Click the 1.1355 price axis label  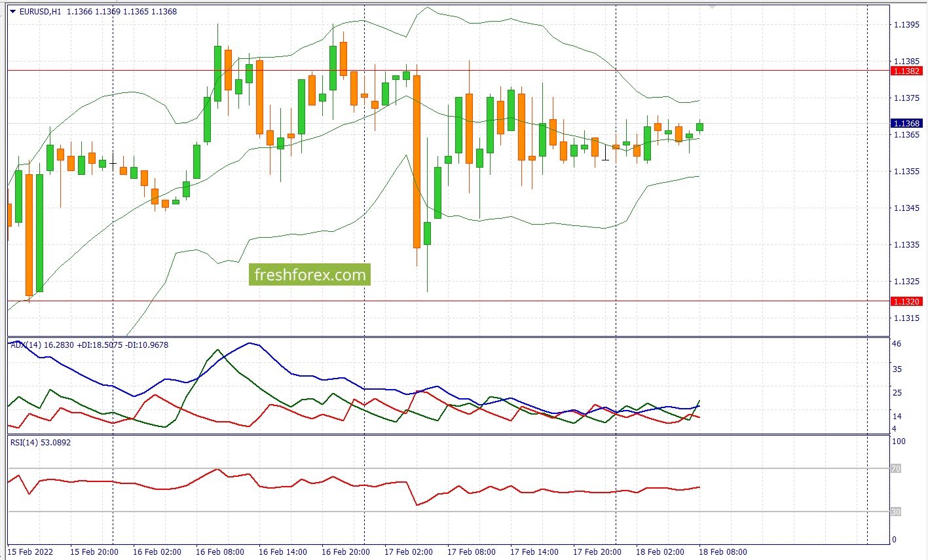tap(907, 171)
